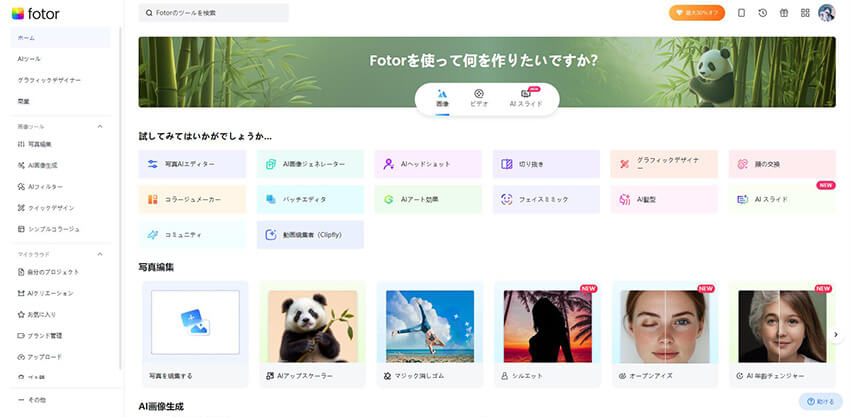Screen dimensions: 850x417
Task: Click the 助ける help button
Action: (820, 402)
